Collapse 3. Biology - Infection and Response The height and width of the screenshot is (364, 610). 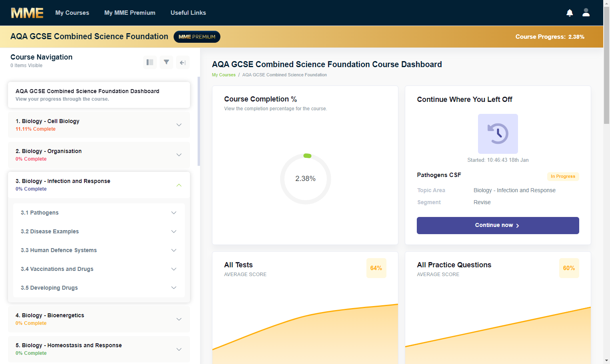click(99, 185)
